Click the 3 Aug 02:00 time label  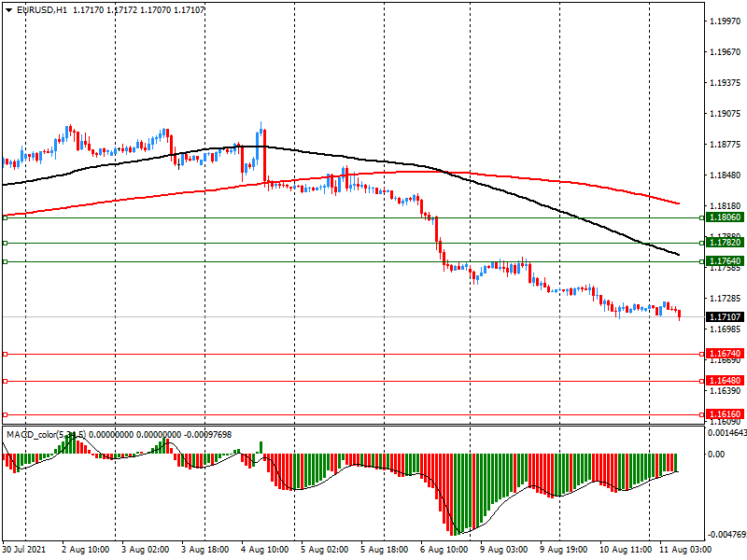[x=146, y=550]
